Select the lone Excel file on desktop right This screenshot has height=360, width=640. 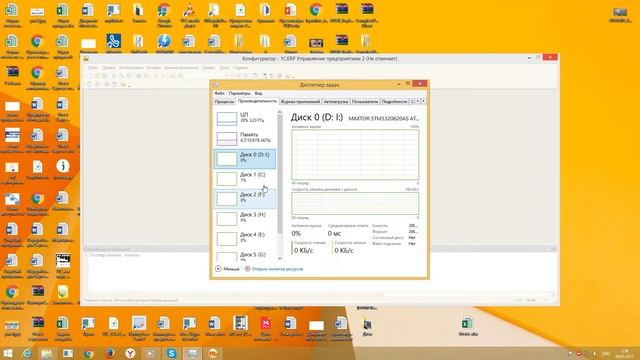pos(467,328)
